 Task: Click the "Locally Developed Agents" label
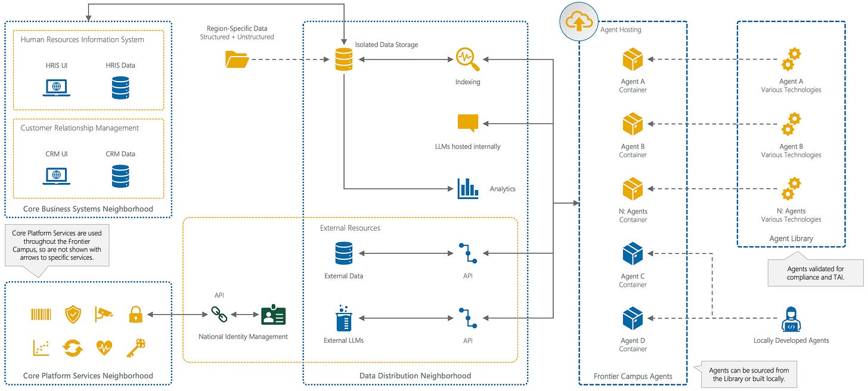pos(791,341)
